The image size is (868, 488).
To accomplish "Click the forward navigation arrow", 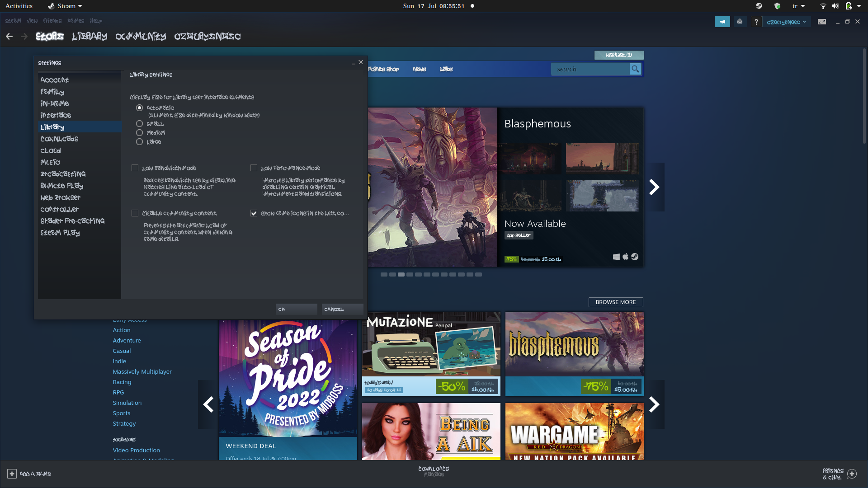I will [24, 37].
